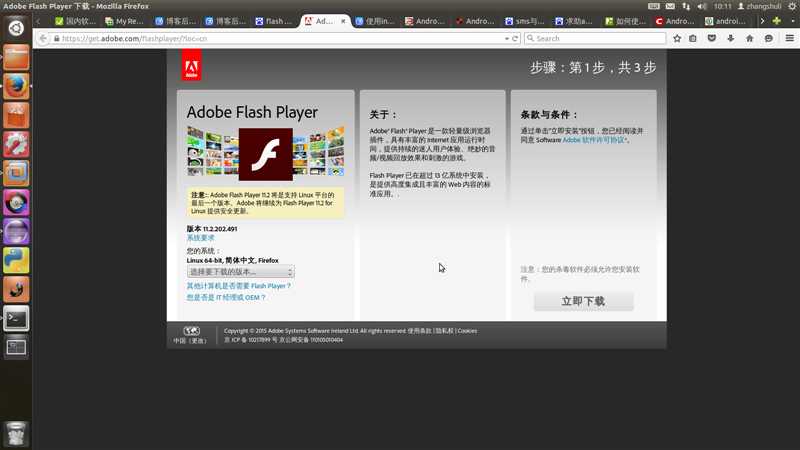Image resolution: width=800 pixels, height=450 pixels.
Task: Show bookmarks list icon beside the star
Action: point(693,38)
